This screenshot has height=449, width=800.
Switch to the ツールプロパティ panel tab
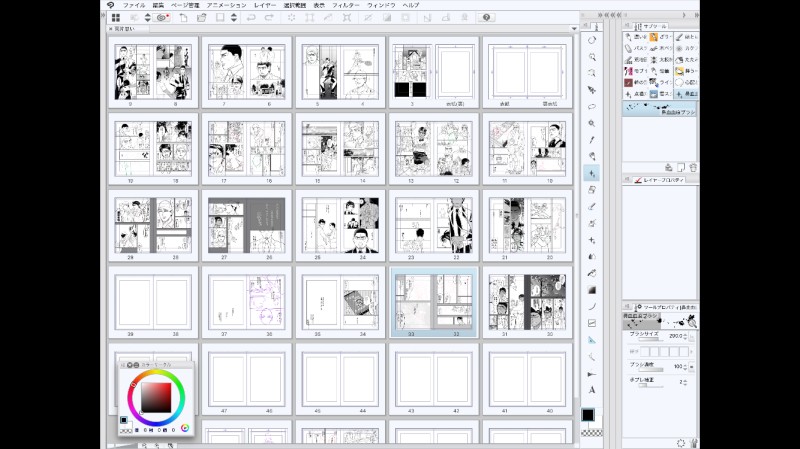click(666, 307)
